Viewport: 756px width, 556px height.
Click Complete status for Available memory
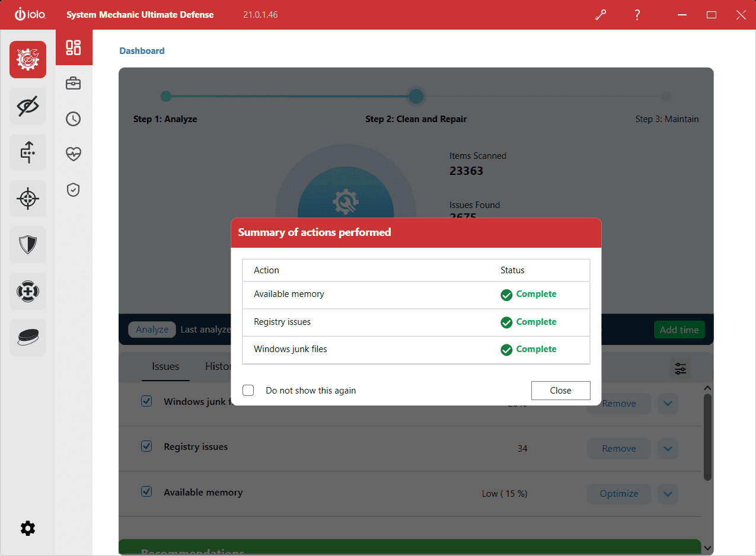click(x=536, y=294)
